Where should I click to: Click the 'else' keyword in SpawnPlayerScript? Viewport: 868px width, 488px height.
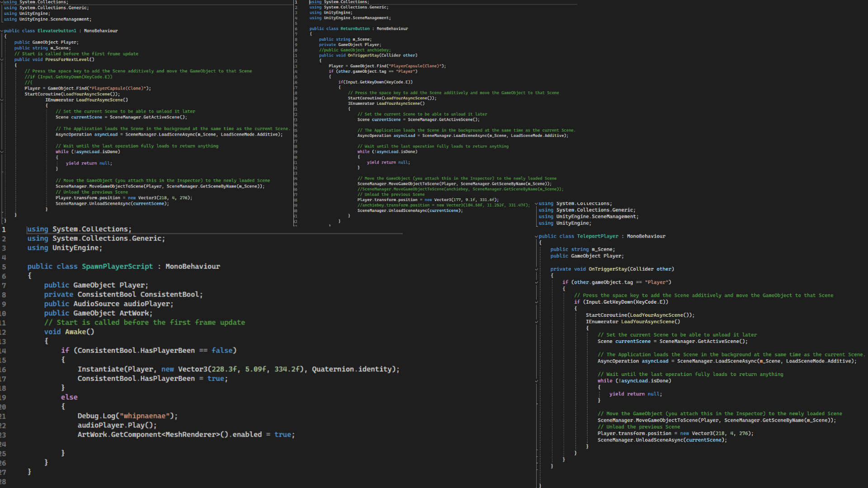pos(69,397)
